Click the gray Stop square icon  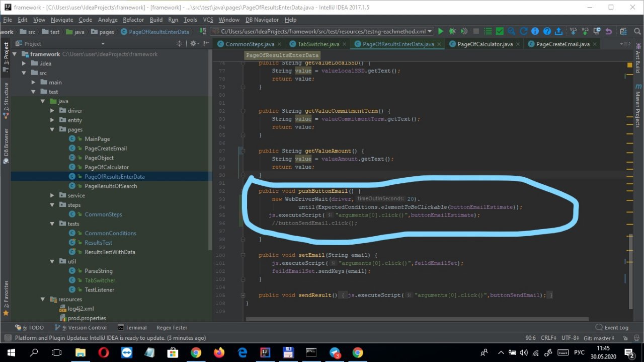click(476, 31)
